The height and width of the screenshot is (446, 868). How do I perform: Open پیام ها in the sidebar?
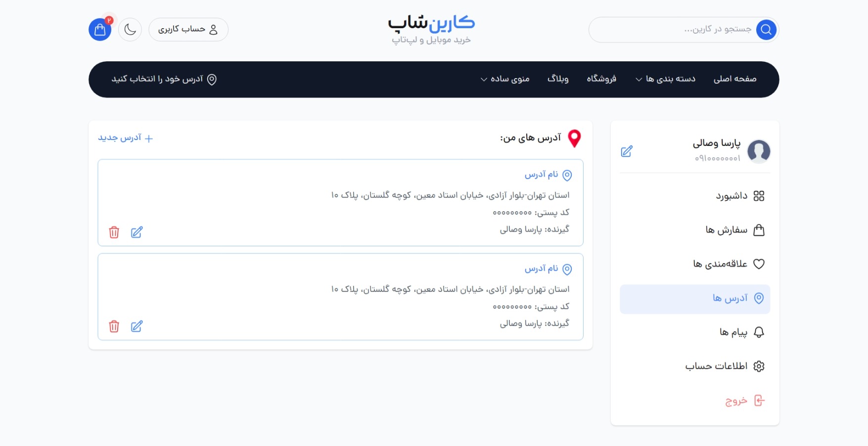click(695, 332)
